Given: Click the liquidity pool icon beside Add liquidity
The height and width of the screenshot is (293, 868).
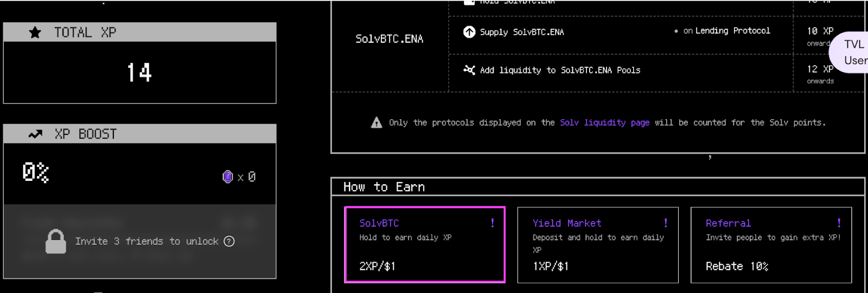Looking at the screenshot, I should [469, 70].
